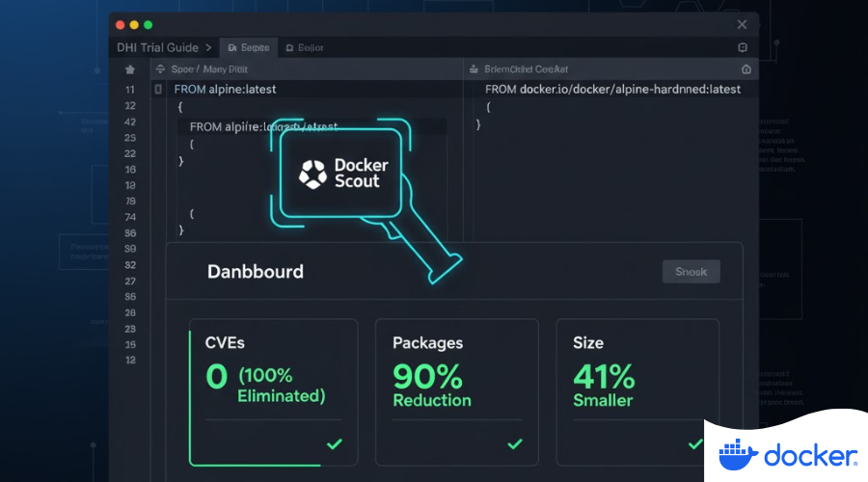
Task: Click the left code pane header icon
Action: [159, 69]
